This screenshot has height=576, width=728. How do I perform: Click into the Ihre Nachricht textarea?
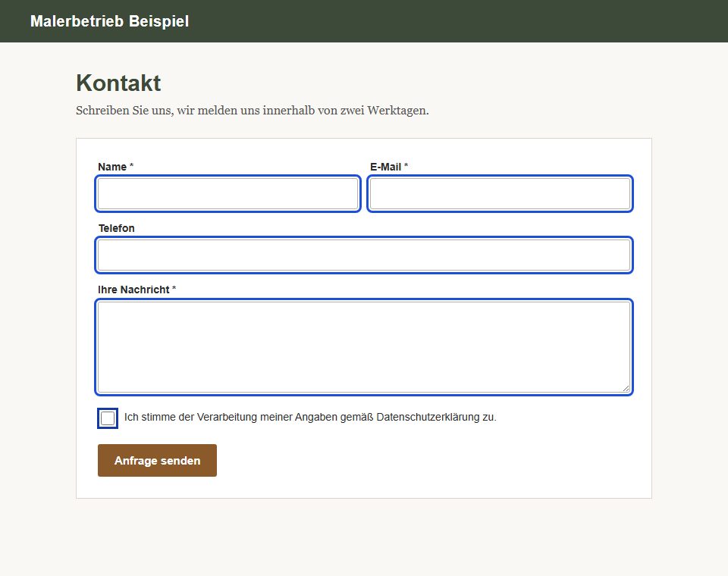pos(364,347)
